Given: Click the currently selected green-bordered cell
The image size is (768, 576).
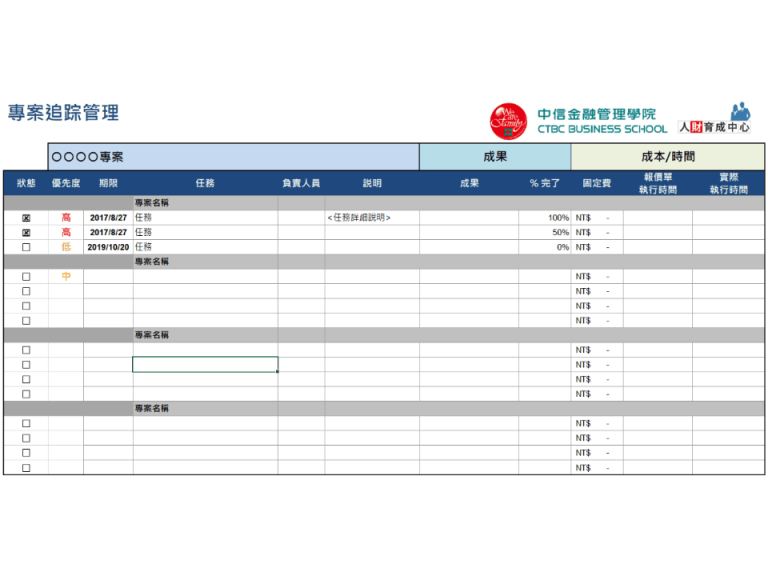Looking at the screenshot, I should (x=205, y=365).
